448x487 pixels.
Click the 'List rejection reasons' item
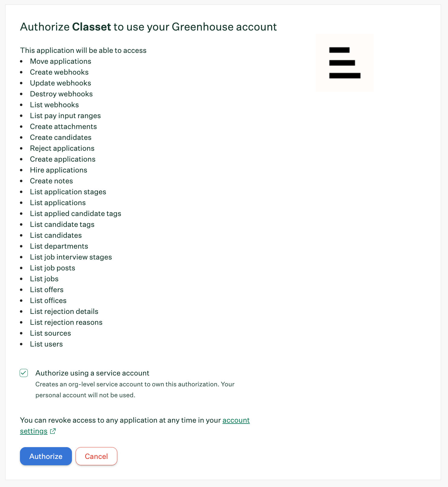click(x=66, y=322)
